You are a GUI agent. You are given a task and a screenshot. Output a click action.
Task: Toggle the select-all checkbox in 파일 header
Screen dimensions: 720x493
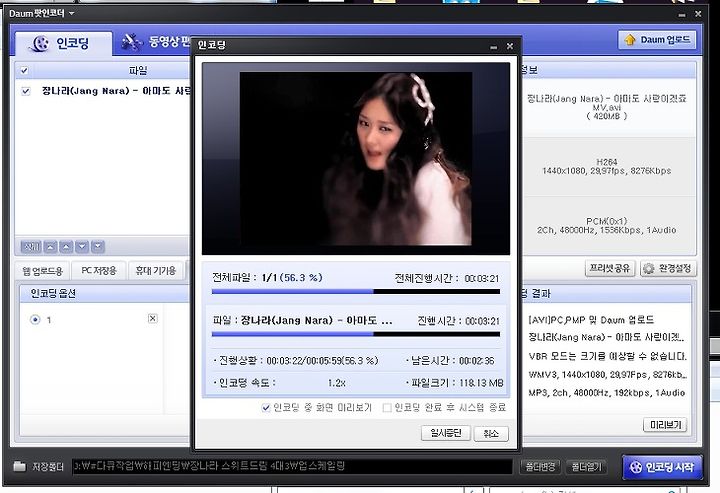click(x=24, y=70)
